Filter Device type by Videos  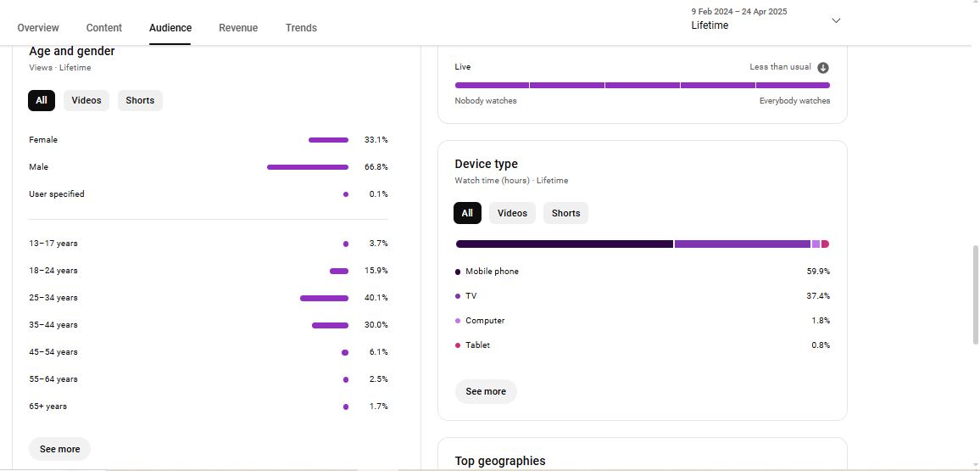pos(512,213)
